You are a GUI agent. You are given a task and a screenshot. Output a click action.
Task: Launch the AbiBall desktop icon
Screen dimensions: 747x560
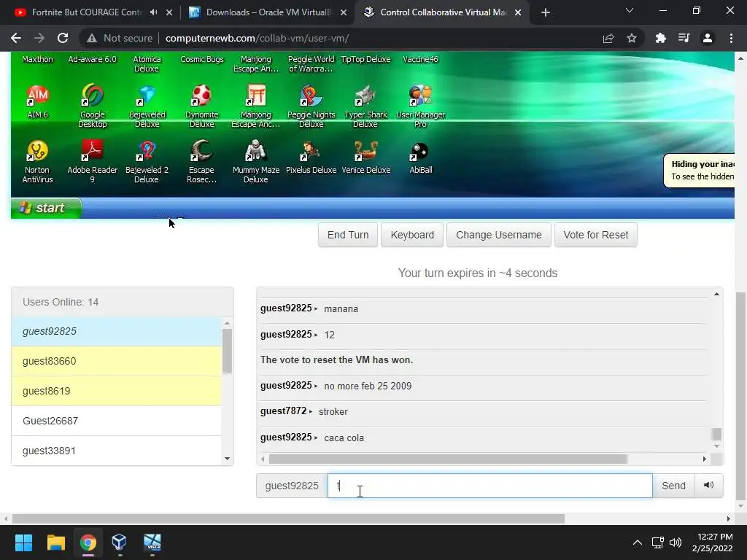(421, 157)
